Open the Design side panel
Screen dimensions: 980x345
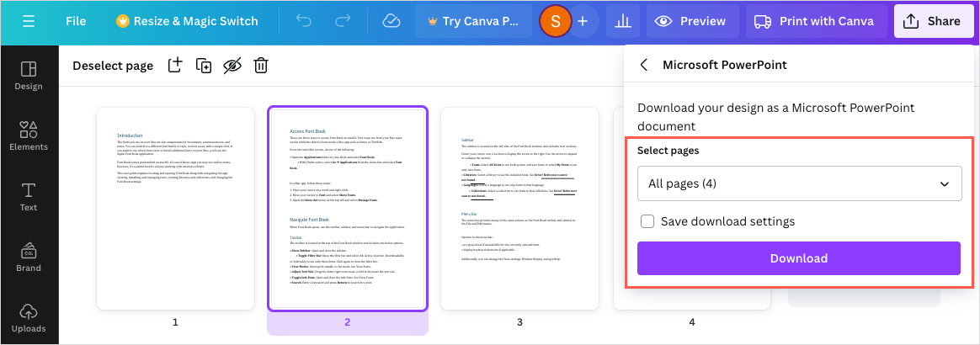(x=29, y=76)
